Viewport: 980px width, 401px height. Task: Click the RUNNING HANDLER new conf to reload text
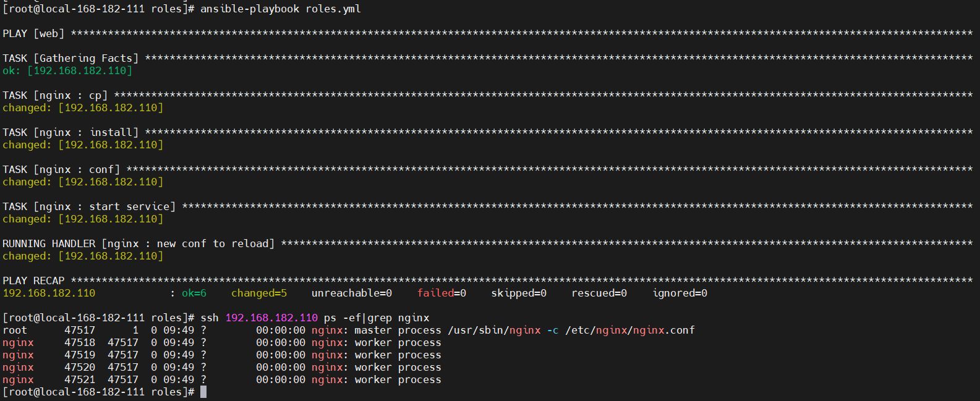[138, 243]
